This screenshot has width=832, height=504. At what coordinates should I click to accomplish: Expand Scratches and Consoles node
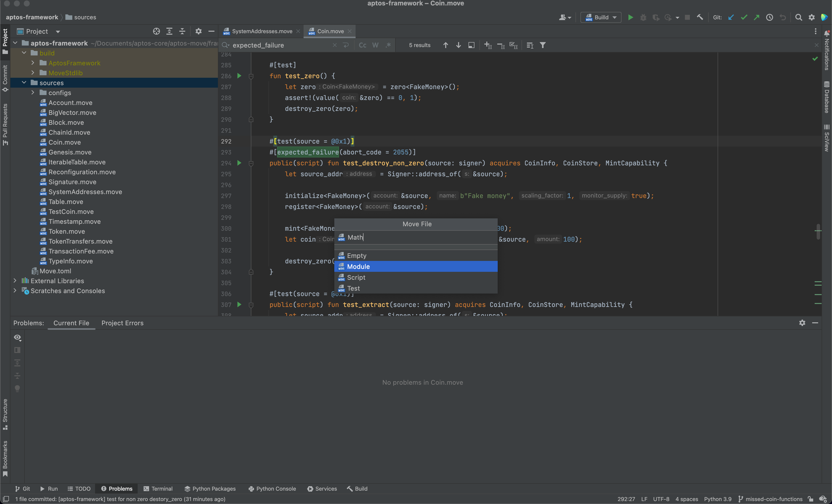tap(15, 291)
